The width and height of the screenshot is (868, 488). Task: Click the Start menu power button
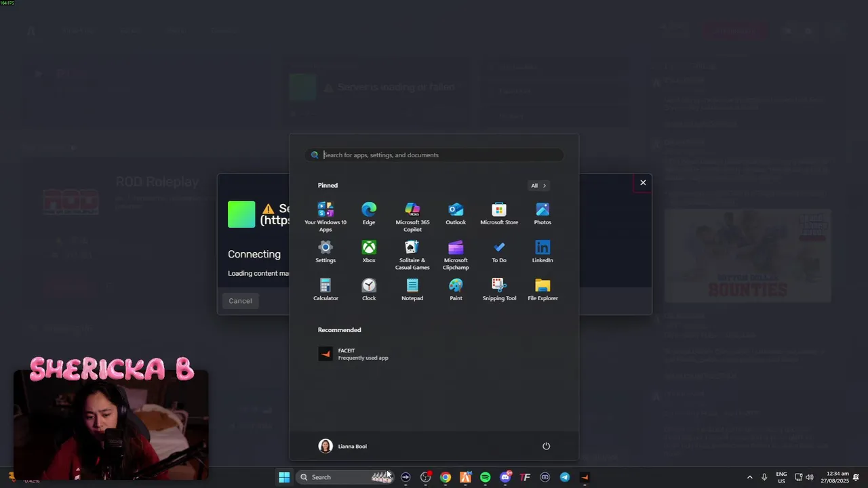click(x=547, y=446)
